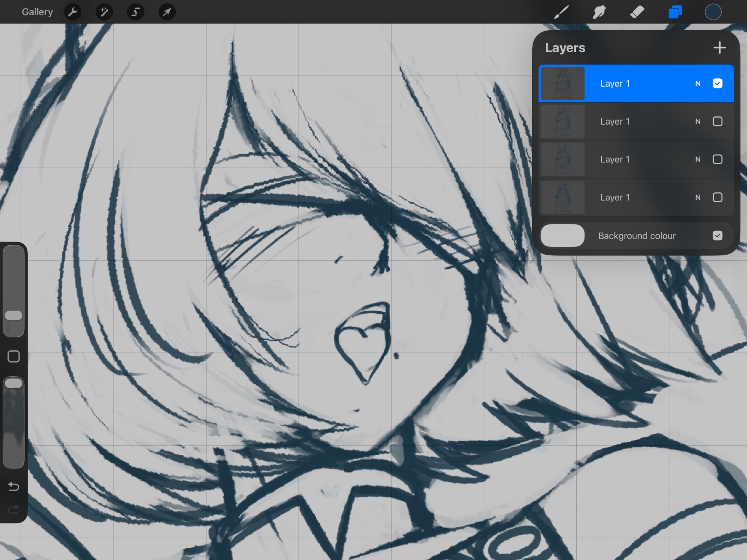The image size is (747, 560).
Task: Open blend mode N of third layer
Action: (698, 159)
